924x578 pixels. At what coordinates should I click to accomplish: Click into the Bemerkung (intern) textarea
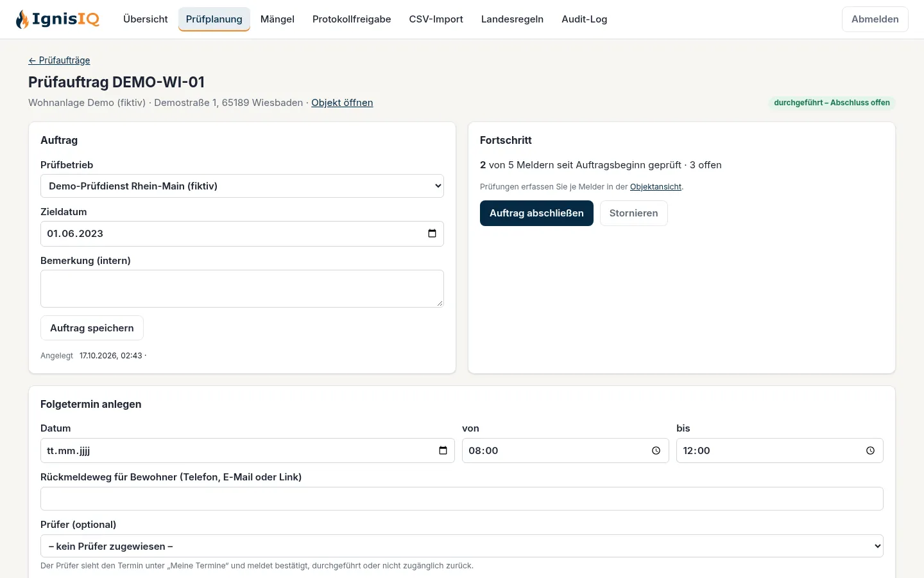point(242,288)
